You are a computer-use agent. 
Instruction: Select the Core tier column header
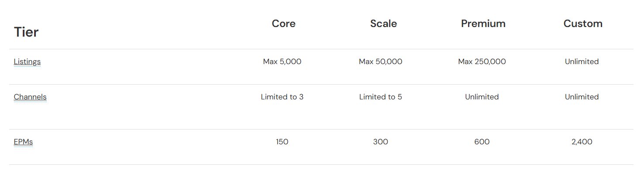click(x=283, y=24)
